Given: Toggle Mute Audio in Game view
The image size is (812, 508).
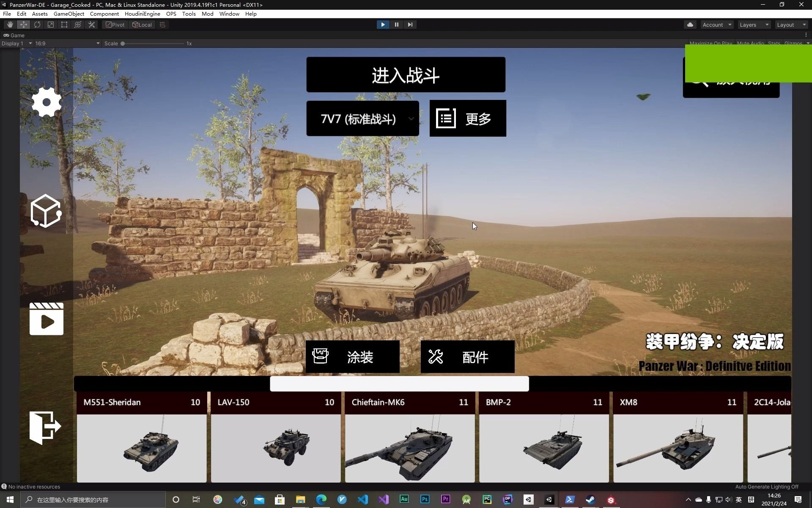Looking at the screenshot, I should [750, 43].
